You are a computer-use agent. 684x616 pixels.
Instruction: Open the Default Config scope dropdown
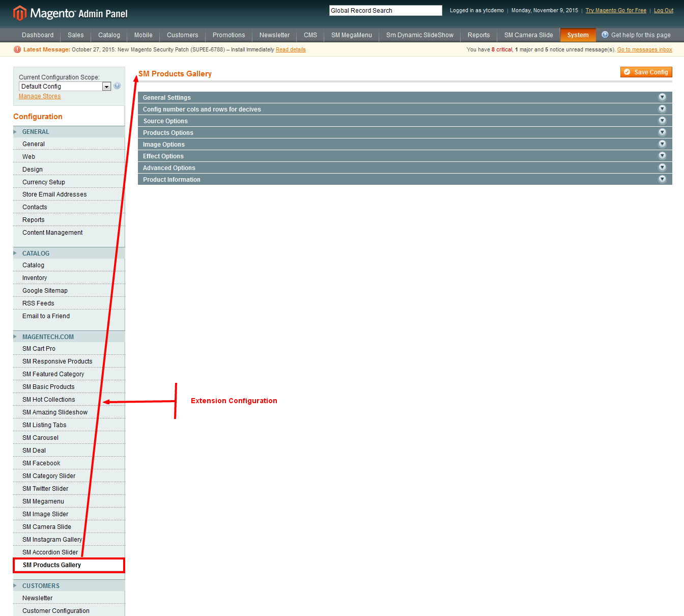click(x=65, y=87)
